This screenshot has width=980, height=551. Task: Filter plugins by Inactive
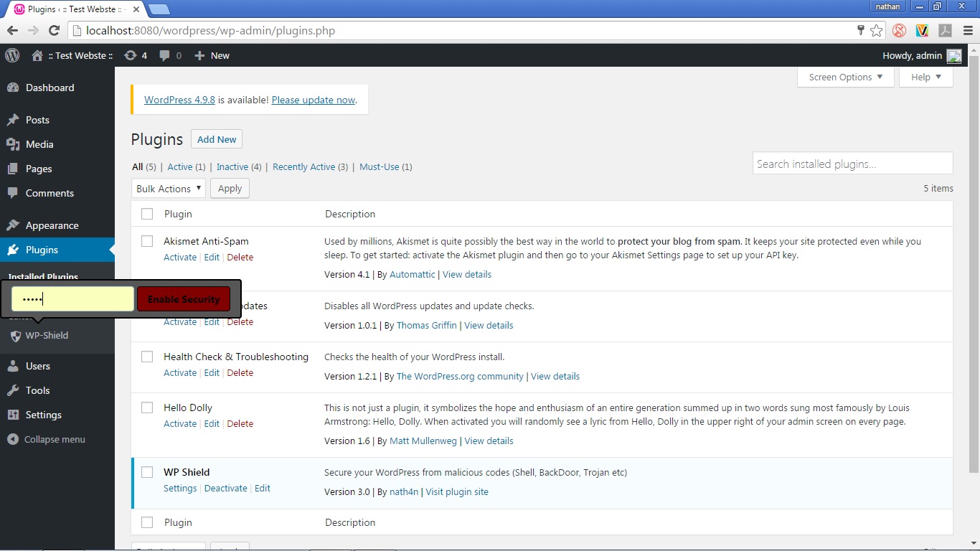point(232,167)
